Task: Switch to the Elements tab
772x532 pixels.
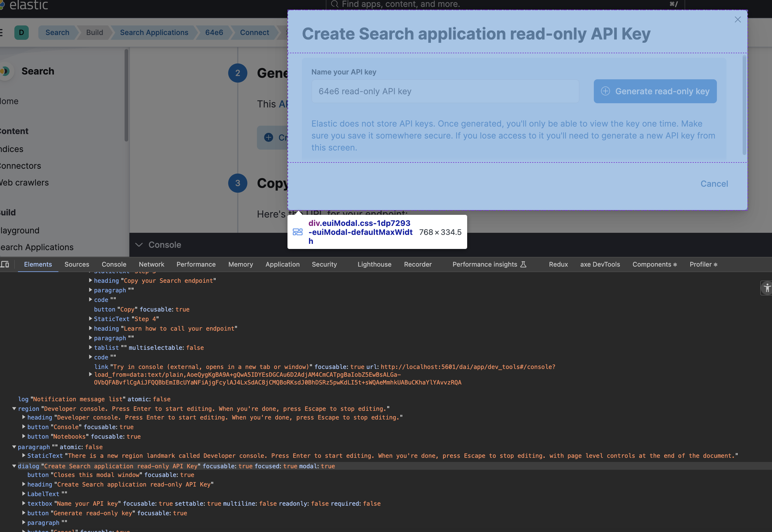Action: pos(38,264)
